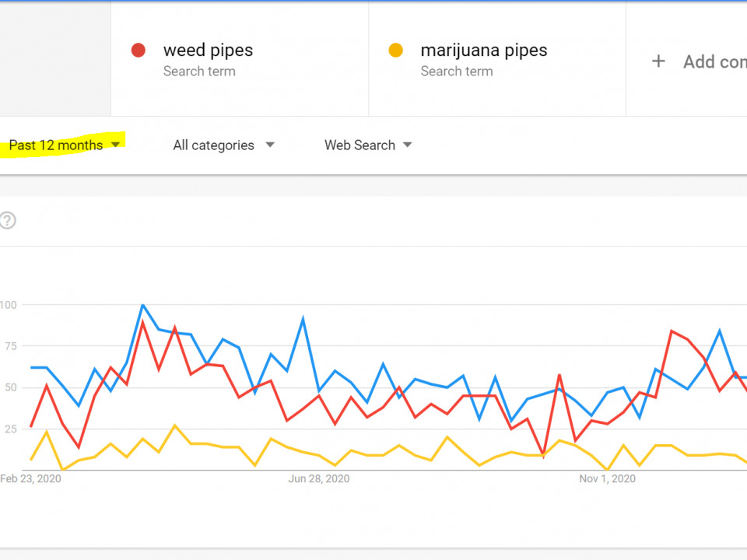Click the arrow next to Web Search
The image size is (747, 560).
[407, 145]
